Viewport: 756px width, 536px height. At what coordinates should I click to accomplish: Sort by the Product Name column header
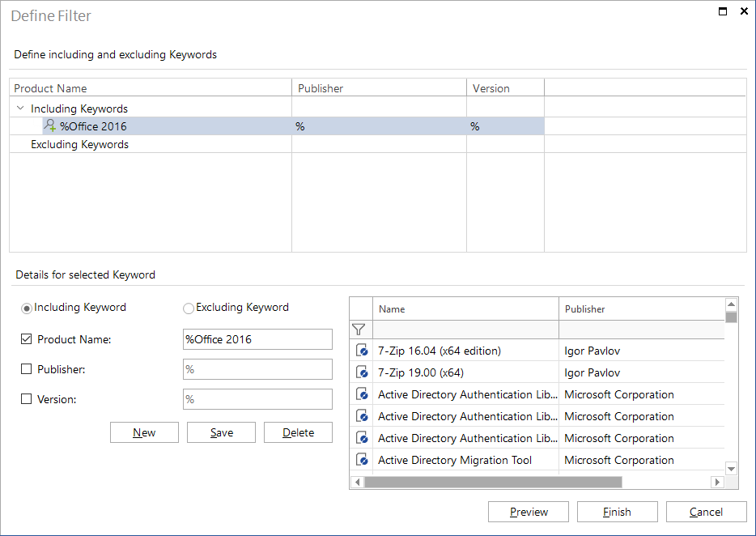pos(151,88)
